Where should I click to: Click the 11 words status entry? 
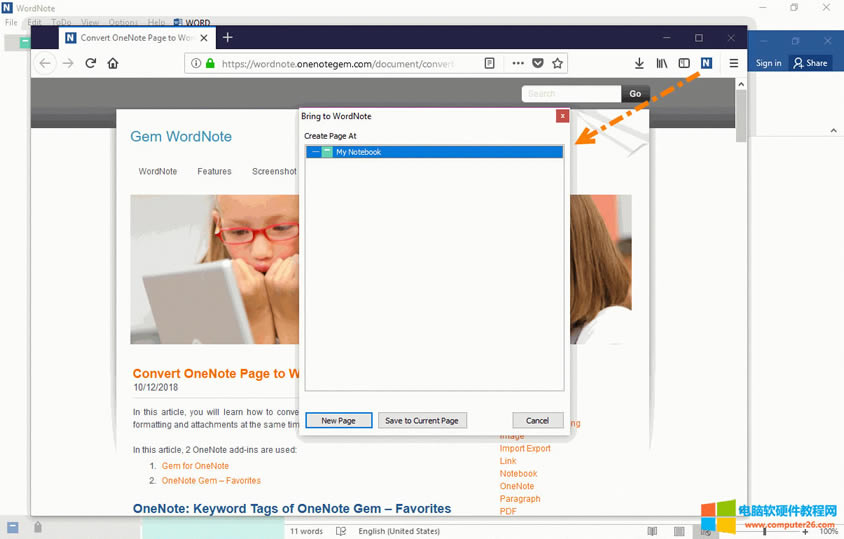(306, 531)
